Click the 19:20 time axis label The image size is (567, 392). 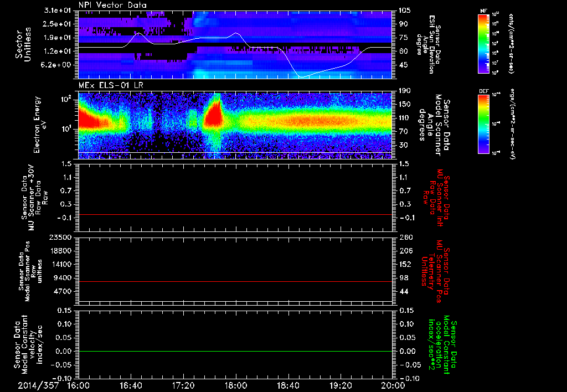pos(341,385)
